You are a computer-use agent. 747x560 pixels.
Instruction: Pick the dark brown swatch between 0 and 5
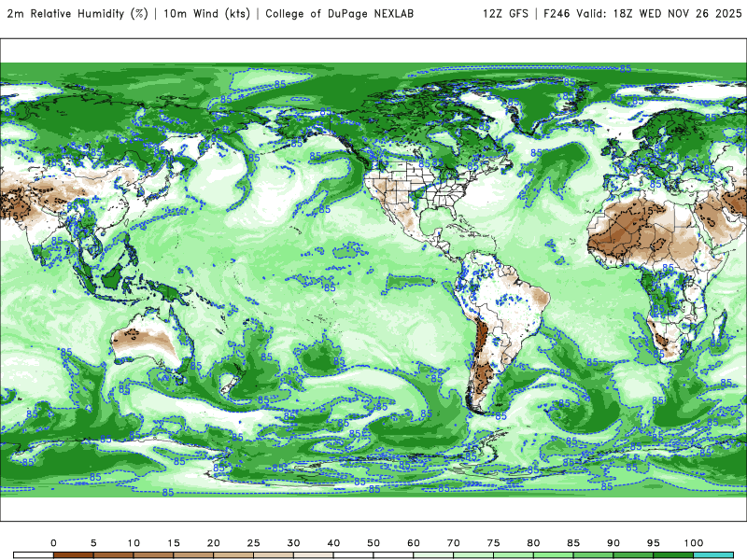pyautogui.click(x=74, y=555)
